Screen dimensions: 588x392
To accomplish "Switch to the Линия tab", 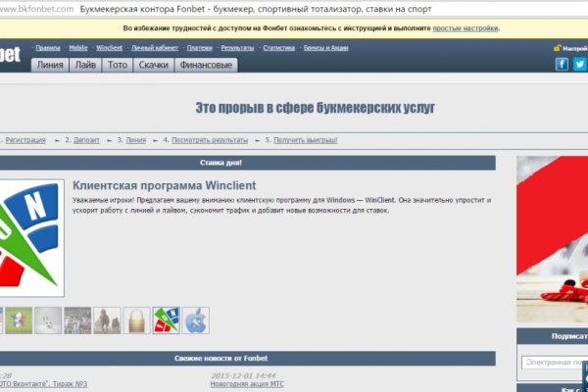I will [50, 66].
